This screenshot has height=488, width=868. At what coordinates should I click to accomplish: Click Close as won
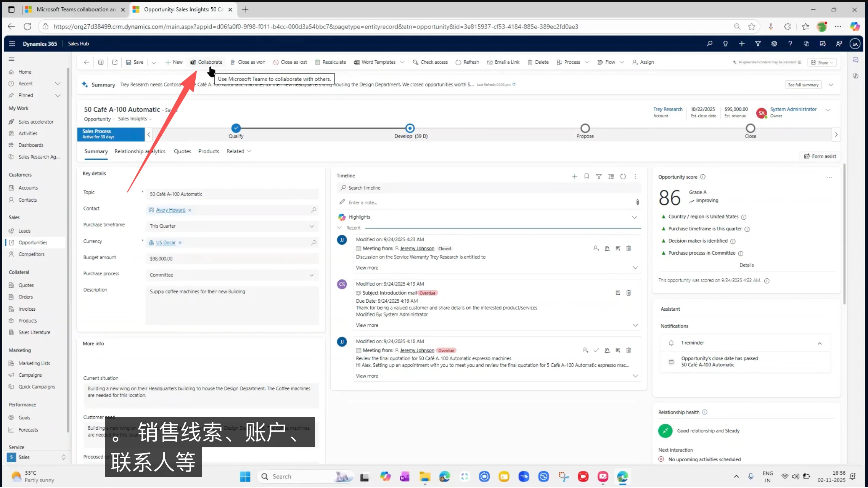248,62
